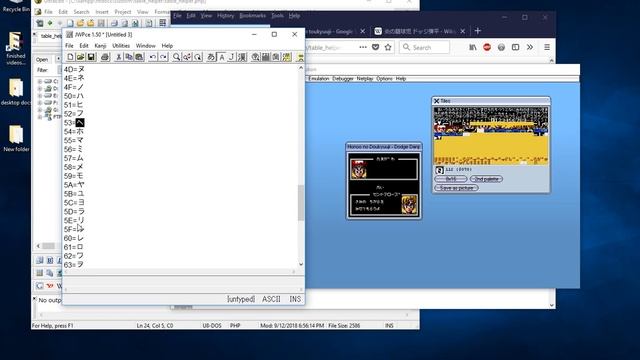Image resolution: width=640 pixels, height=360 pixels.
Task: Click Find next icon in JWPce toolbar
Action: (198, 57)
